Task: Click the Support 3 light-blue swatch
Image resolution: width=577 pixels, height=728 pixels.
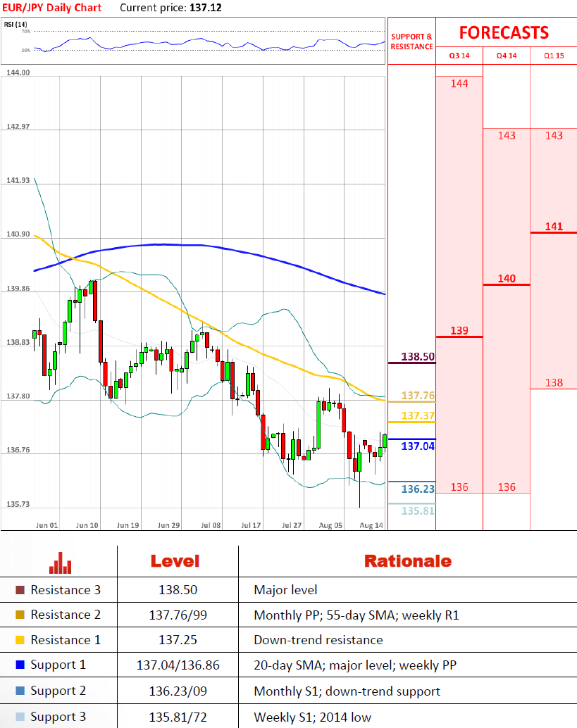Action: 20,717
